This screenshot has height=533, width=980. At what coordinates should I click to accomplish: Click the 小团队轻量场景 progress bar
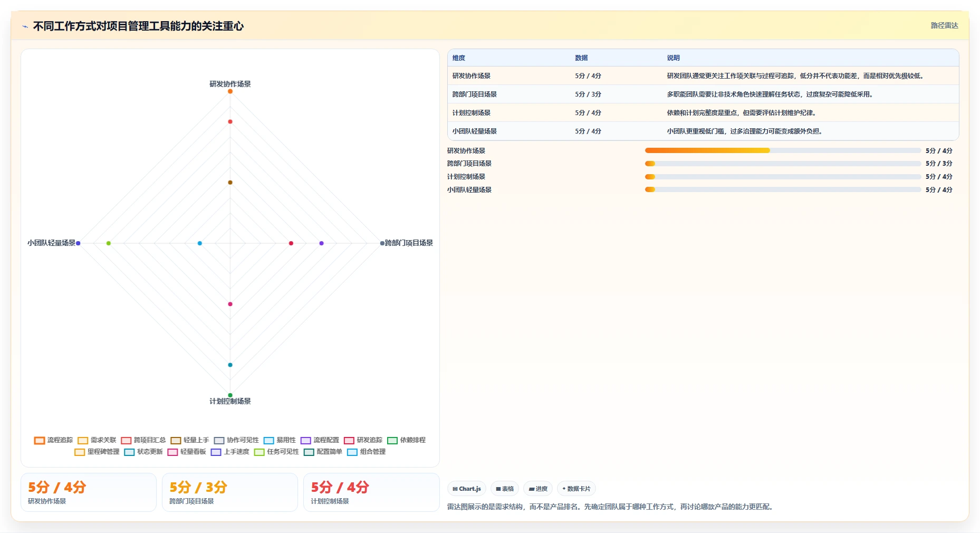click(x=783, y=189)
